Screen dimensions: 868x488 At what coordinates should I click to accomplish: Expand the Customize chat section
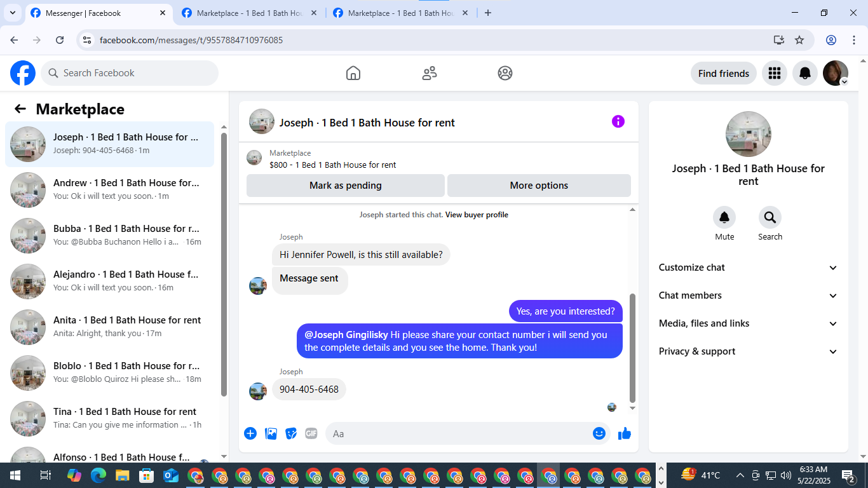point(749,268)
